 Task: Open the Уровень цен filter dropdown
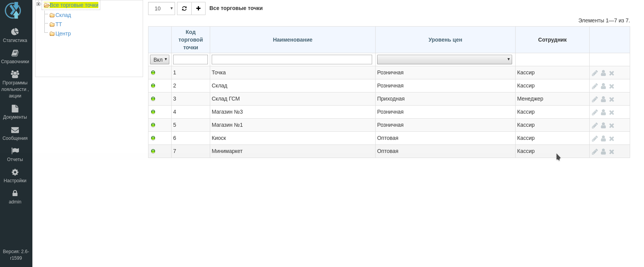[445, 59]
